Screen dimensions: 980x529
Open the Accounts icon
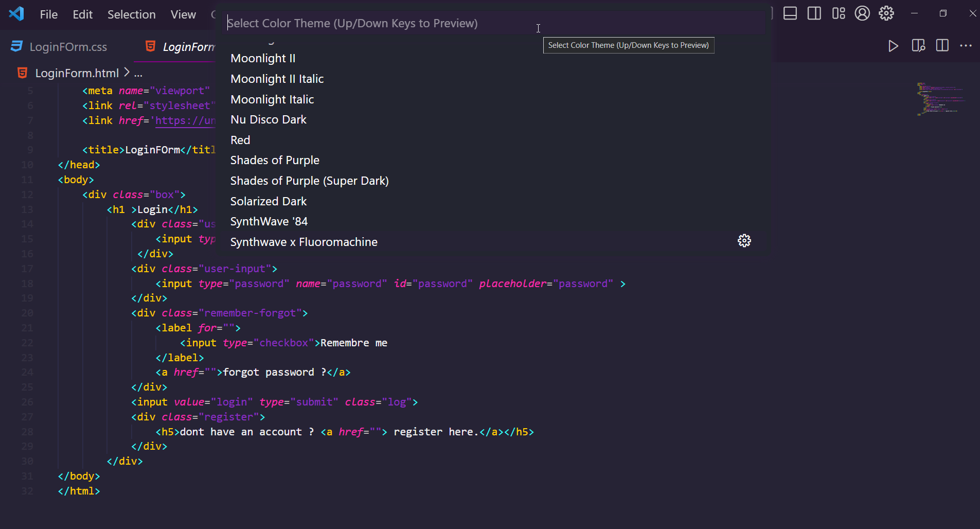click(862, 13)
